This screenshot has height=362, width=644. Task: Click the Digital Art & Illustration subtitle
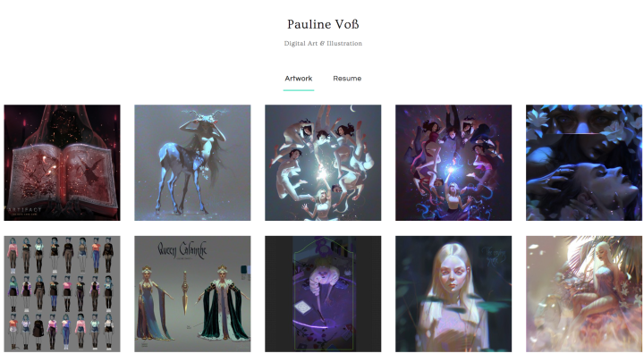[323, 43]
